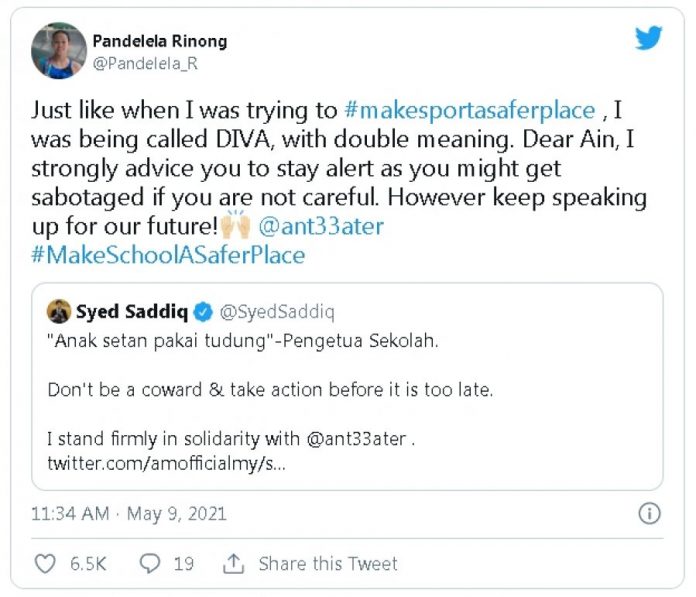Click the @ant33ater mention in main tweet
Viewport: 696px width, 597px height.
tap(320, 226)
